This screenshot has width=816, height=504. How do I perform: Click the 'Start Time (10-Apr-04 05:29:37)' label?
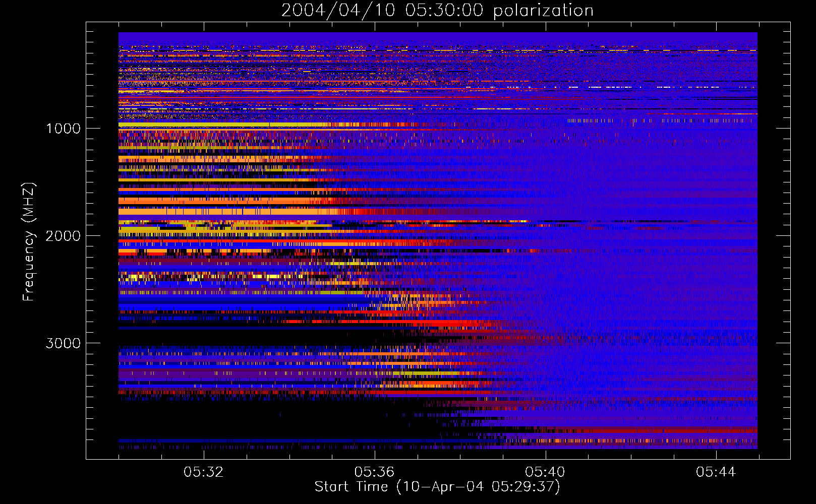[x=437, y=487]
